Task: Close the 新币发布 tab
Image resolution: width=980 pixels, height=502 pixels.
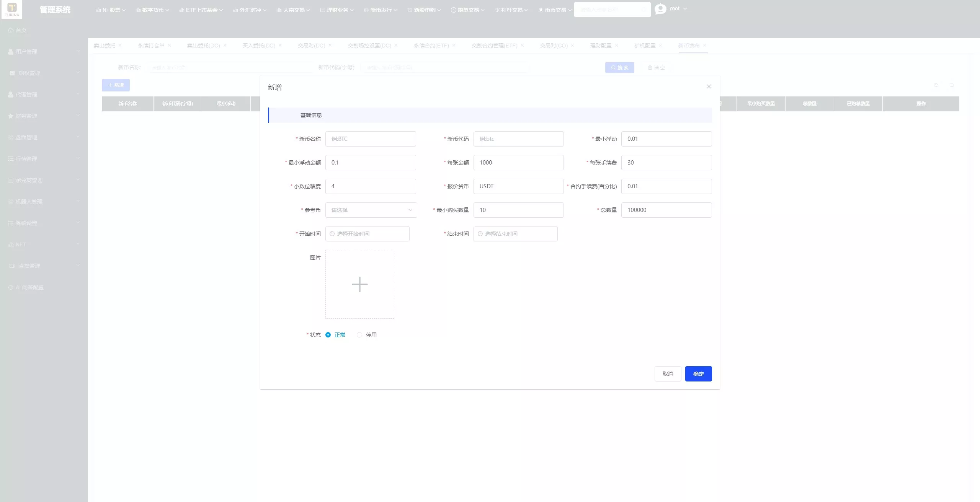Action: [x=704, y=45]
